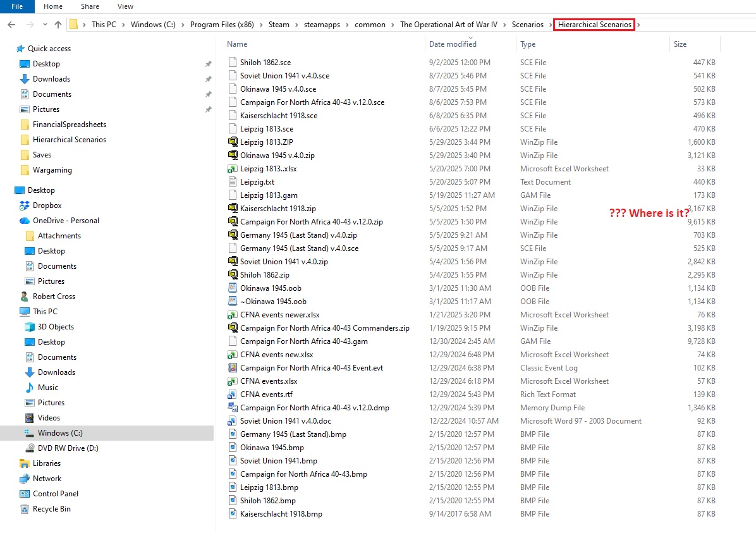
Task: Open the Kaiserschlacht 1918.bmp image
Action: [281, 513]
